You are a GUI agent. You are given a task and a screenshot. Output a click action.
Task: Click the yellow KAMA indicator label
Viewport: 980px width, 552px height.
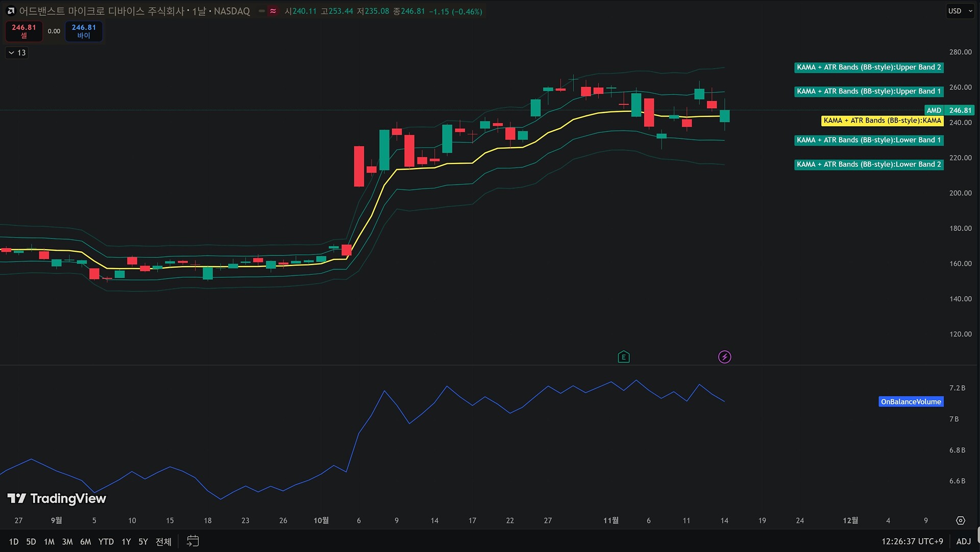(x=881, y=121)
